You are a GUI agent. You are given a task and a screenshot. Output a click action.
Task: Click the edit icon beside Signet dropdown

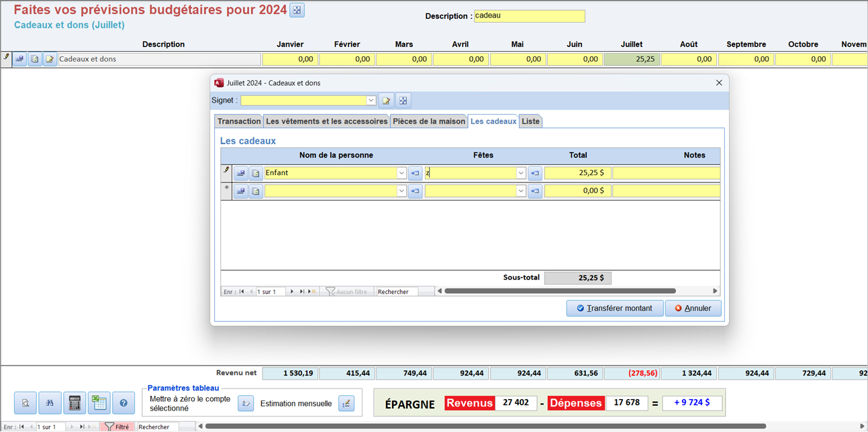(386, 101)
